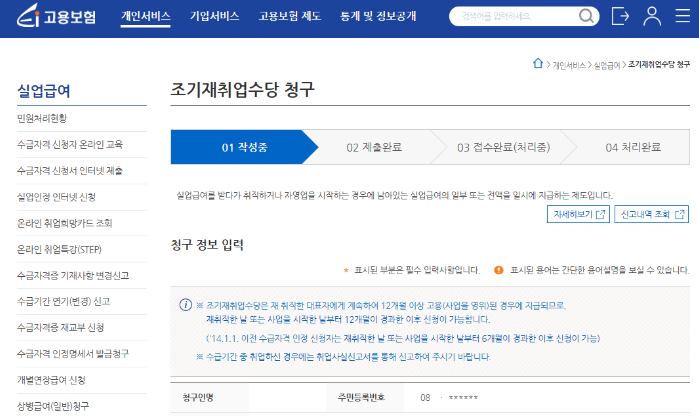Click the 자세히보기 button
This screenshot has height=416, width=699.
pos(579,214)
